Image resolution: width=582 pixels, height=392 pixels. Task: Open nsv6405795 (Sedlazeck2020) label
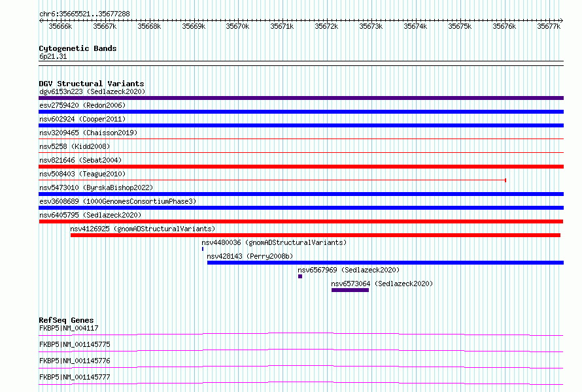(x=90, y=215)
